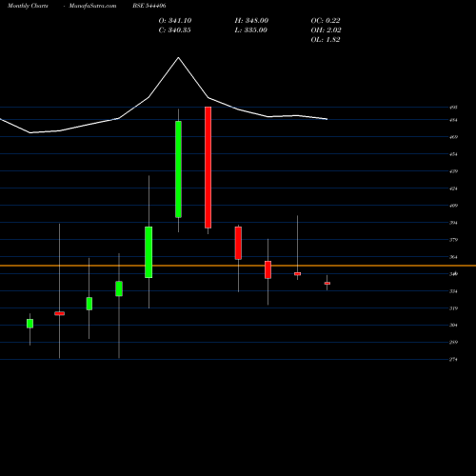Click the 304 price axis label
Image resolution: width=476 pixels, height=476 pixels.
[x=453, y=326]
